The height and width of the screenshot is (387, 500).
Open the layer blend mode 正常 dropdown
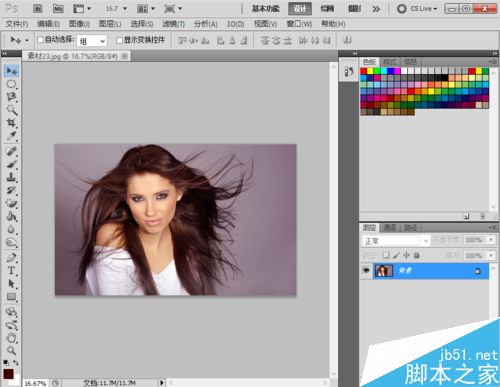(x=396, y=240)
